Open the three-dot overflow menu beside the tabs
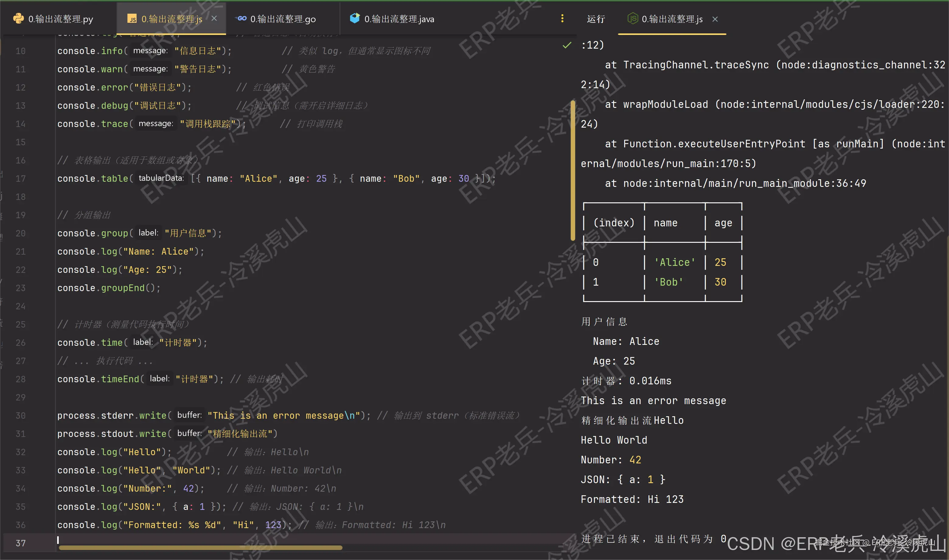Image resolution: width=949 pixels, height=560 pixels. (562, 19)
